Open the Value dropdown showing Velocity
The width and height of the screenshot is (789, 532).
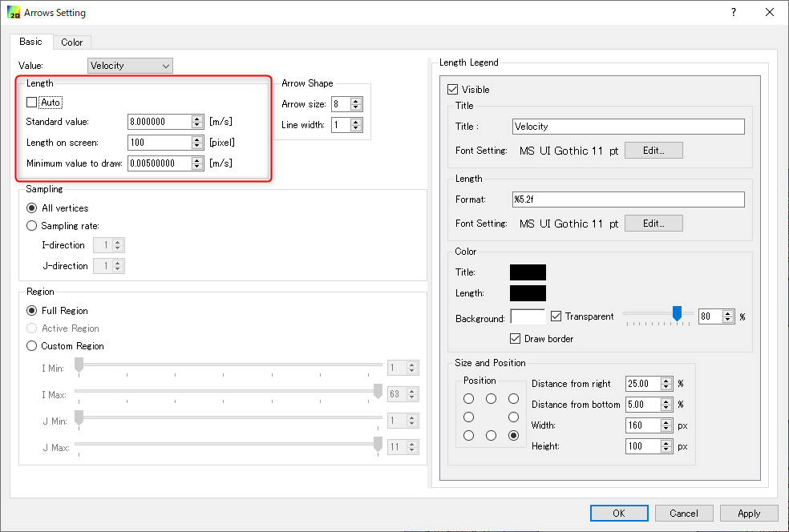130,66
